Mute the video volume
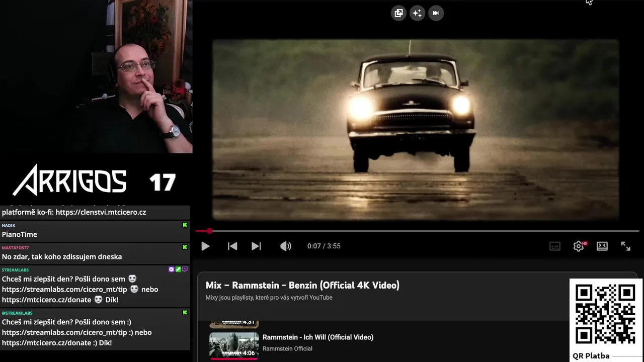The width and height of the screenshot is (644, 362). point(286,246)
